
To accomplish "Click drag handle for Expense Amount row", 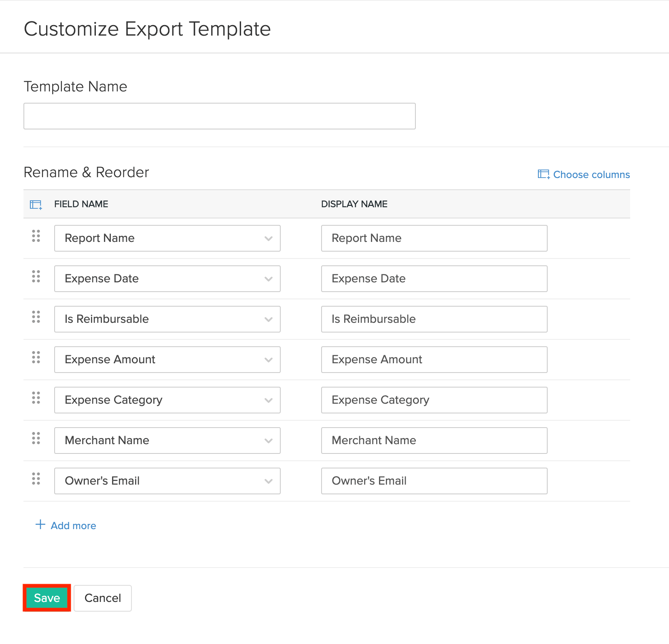I will pos(36,357).
